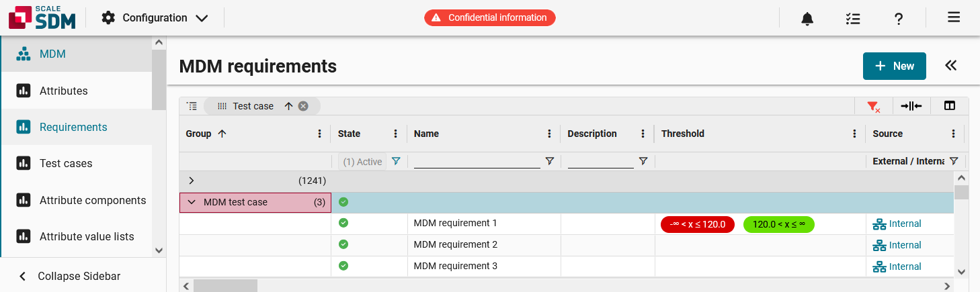Open the column chooser icon
Viewport: 980px width, 292px height.
949,106
